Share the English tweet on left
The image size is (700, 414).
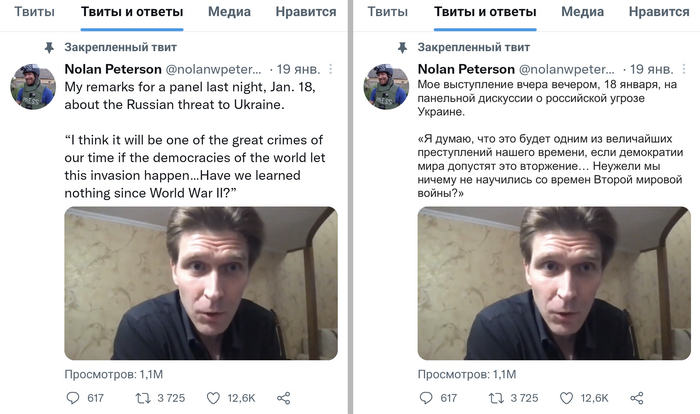click(x=283, y=398)
